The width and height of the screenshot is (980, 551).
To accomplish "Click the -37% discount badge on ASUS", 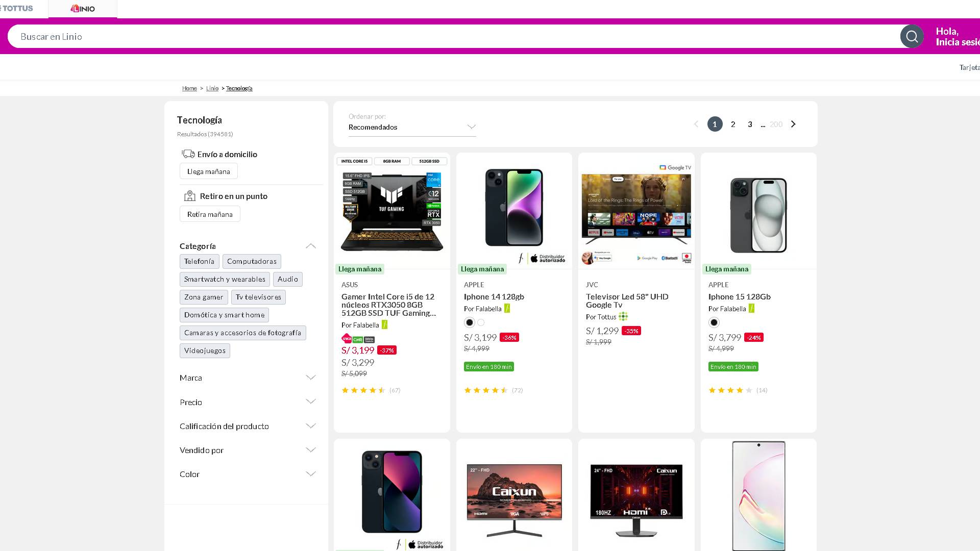I will 387,350.
